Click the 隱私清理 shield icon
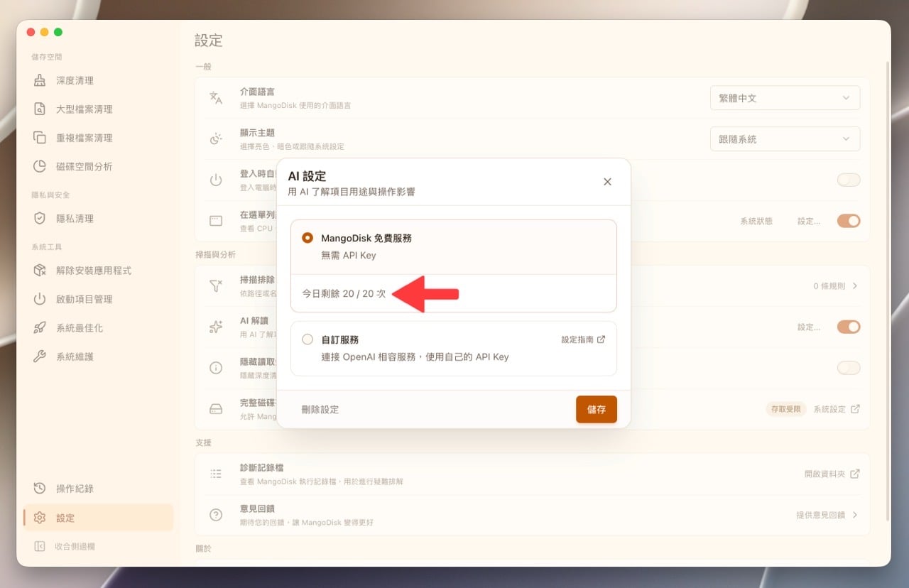 [x=40, y=218]
